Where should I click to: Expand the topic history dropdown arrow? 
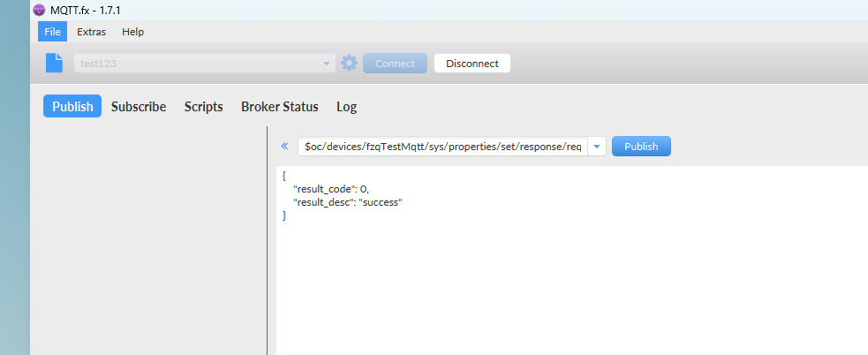[597, 147]
